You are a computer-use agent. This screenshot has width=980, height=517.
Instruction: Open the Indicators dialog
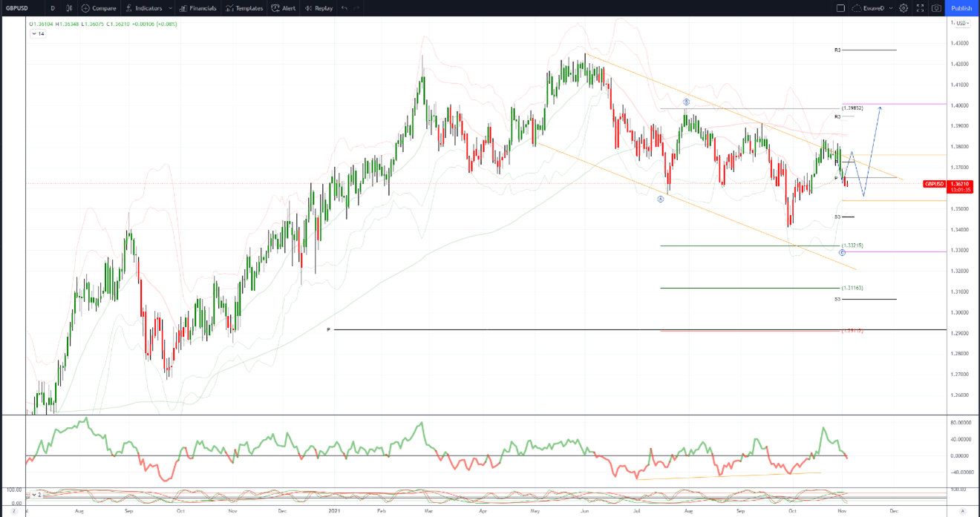click(x=144, y=8)
